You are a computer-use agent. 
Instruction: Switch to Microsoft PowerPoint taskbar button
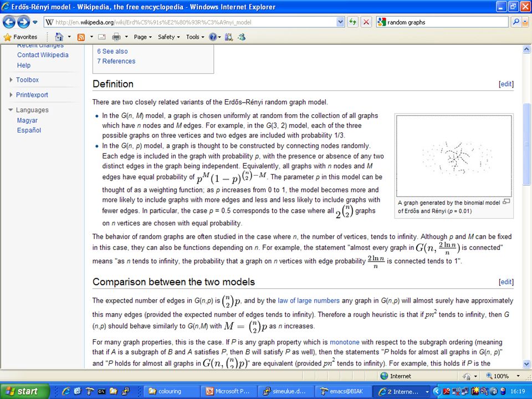(229, 391)
